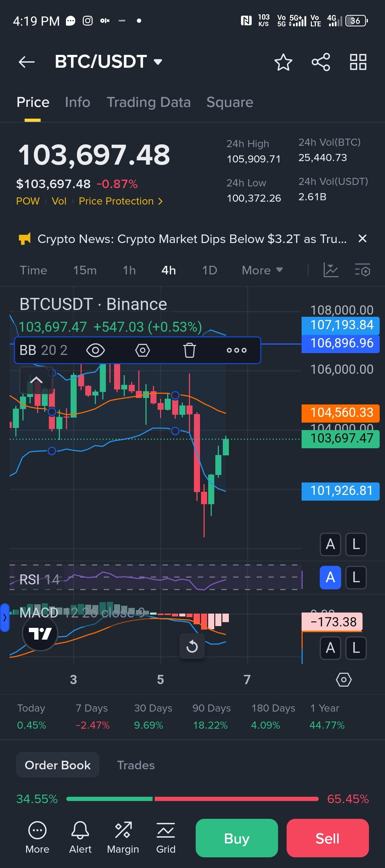The height and width of the screenshot is (868, 385).
Task: Tap the 107,193.84 upper band label
Action: point(340,325)
